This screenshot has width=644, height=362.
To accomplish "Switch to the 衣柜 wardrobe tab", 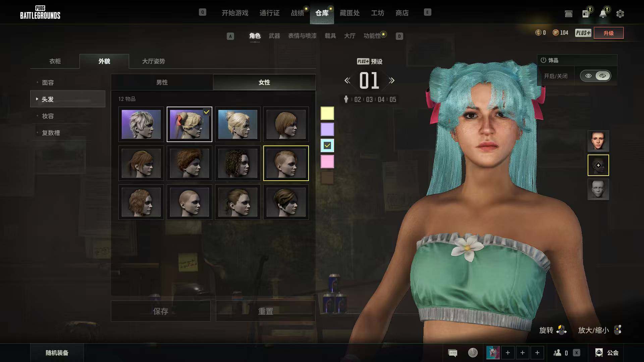I will [x=55, y=61].
